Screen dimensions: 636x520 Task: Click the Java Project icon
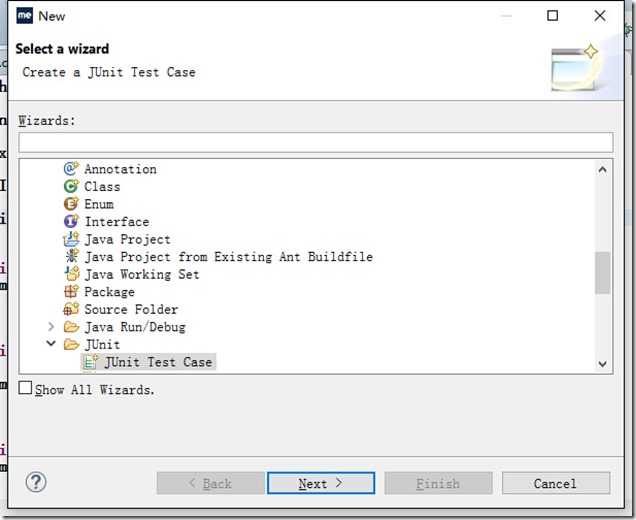click(71, 239)
